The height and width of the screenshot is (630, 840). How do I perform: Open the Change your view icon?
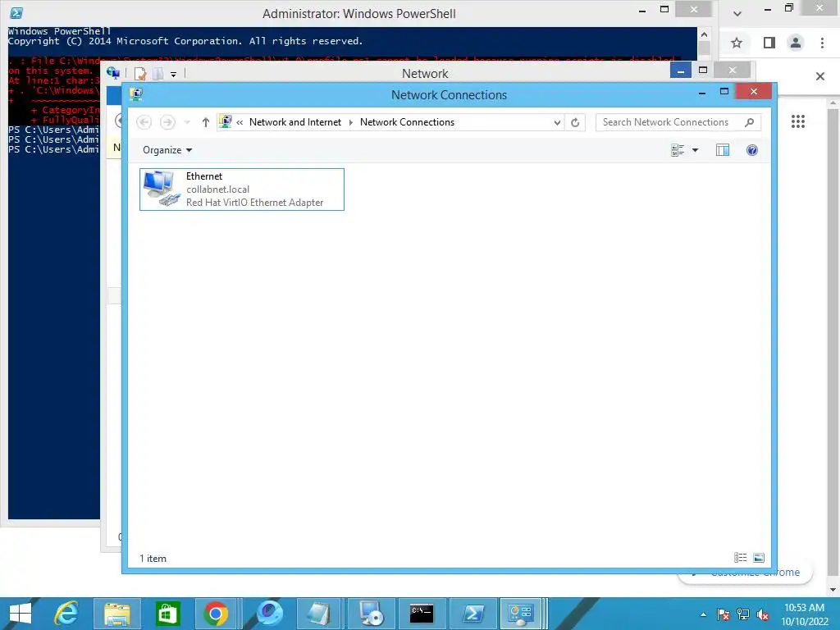click(678, 151)
